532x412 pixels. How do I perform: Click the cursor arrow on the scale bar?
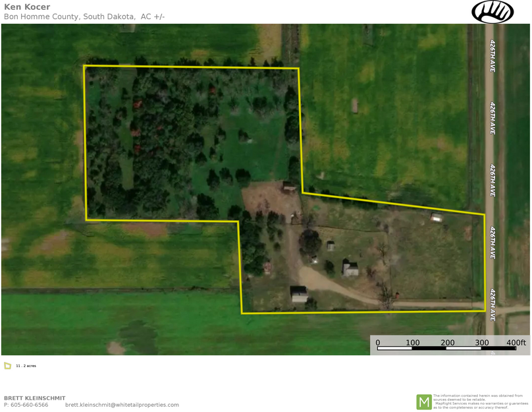492,351
